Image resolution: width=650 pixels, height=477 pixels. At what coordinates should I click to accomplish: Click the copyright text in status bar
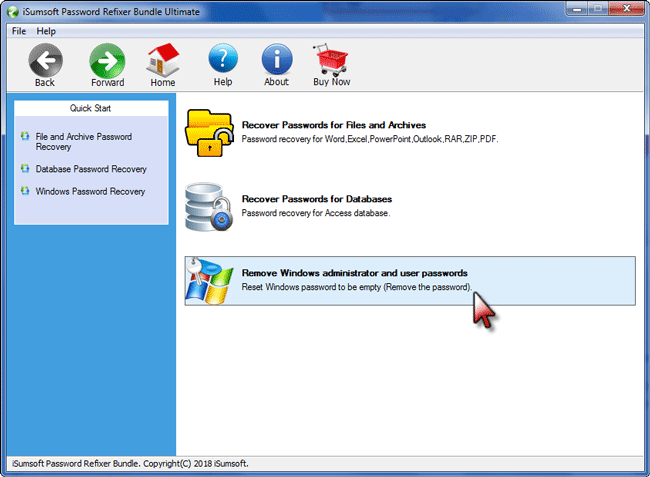click(x=130, y=464)
